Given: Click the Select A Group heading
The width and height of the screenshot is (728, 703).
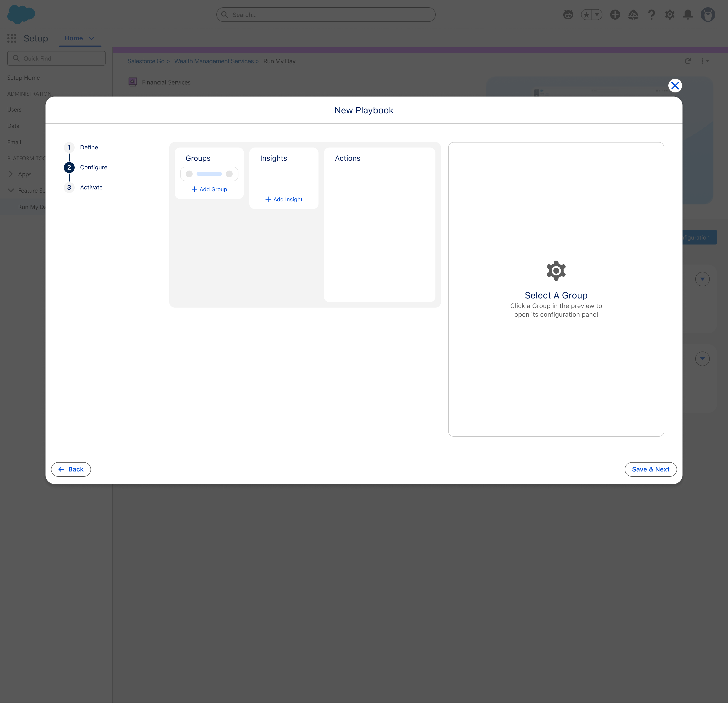Looking at the screenshot, I should [x=556, y=295].
